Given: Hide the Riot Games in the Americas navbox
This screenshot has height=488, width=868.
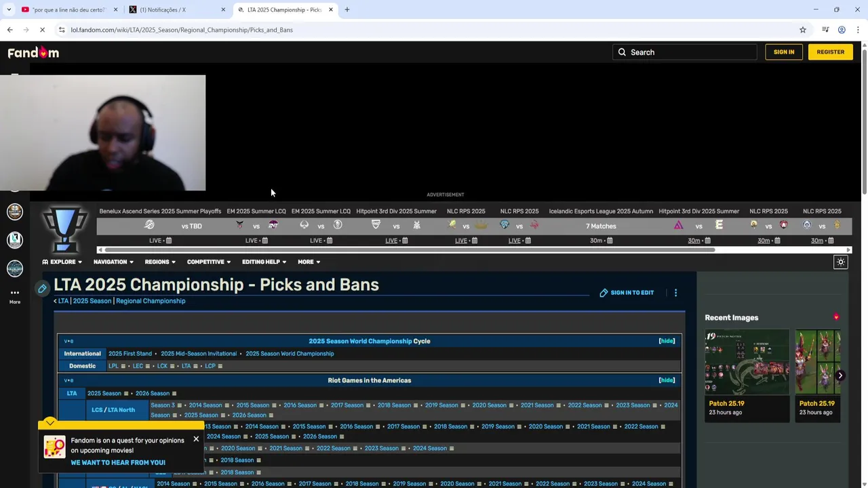Looking at the screenshot, I should pyautogui.click(x=667, y=380).
